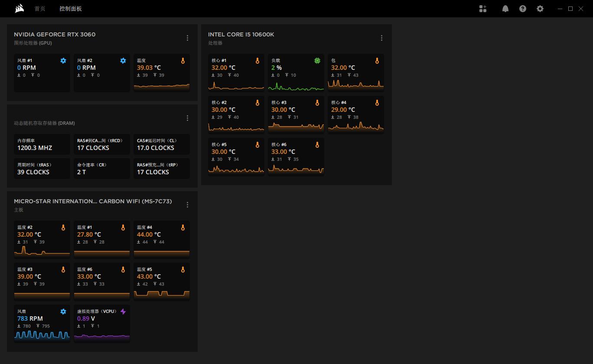The image size is (593, 364).
Task: Click the Corsair sails logo icon
Action: 19,9
